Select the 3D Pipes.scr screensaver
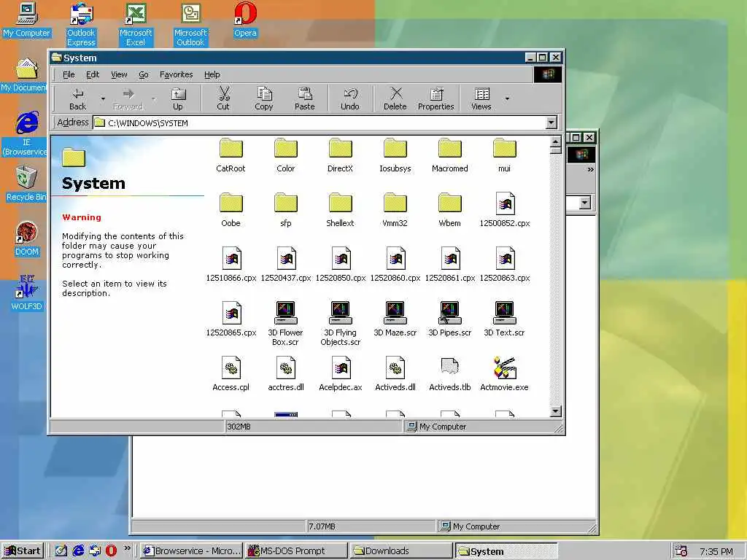This screenshot has height=560, width=747. point(449,319)
